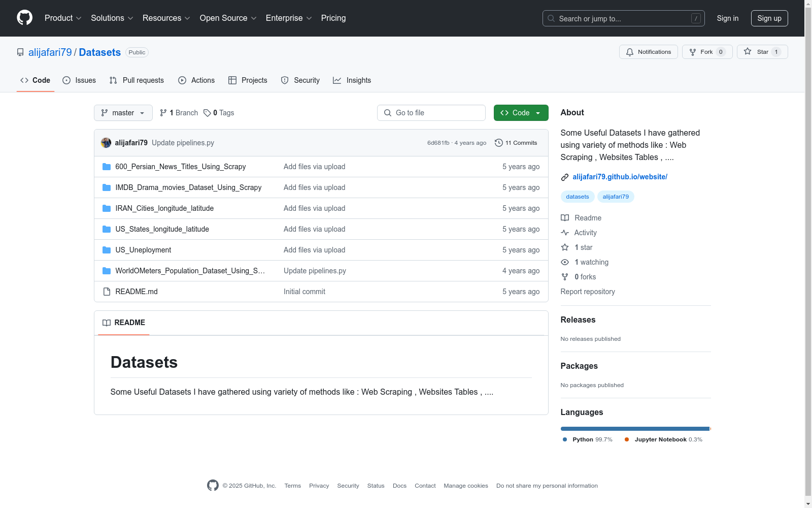Click the alijafari79 avatar in commit row
812x508 pixels.
pos(106,143)
